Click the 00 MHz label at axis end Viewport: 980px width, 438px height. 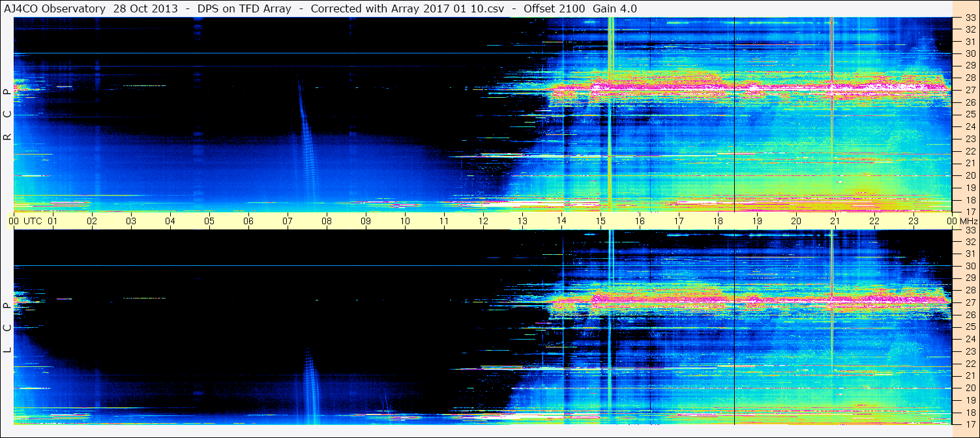click(958, 221)
